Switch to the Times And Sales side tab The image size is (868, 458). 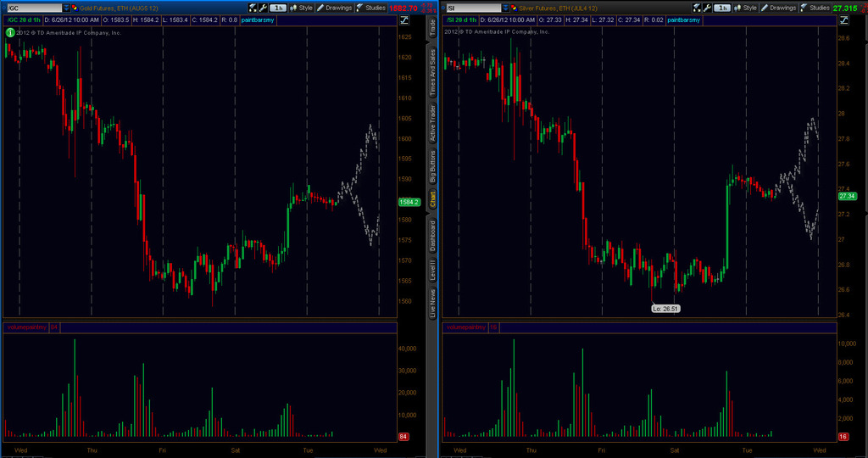(432, 73)
